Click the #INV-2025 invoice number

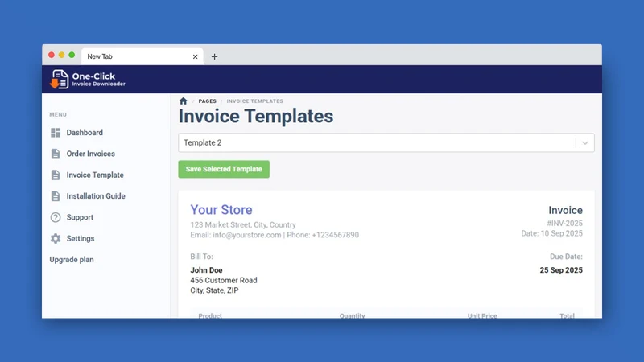pos(564,224)
